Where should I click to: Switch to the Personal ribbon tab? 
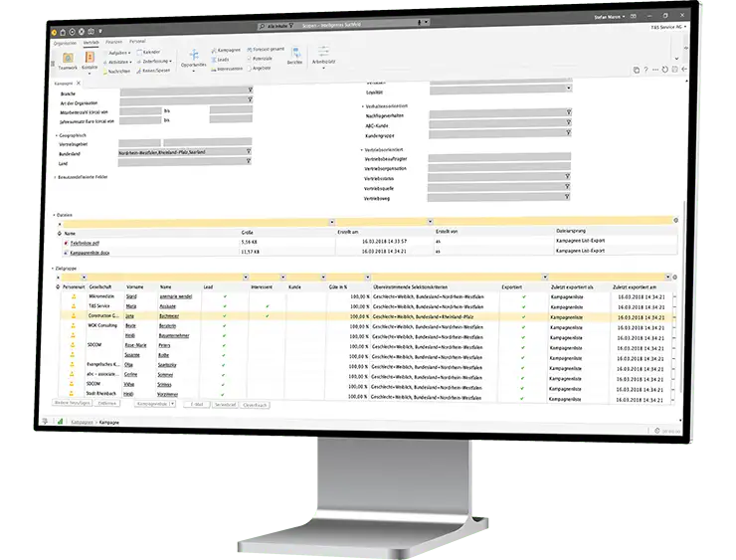[137, 42]
